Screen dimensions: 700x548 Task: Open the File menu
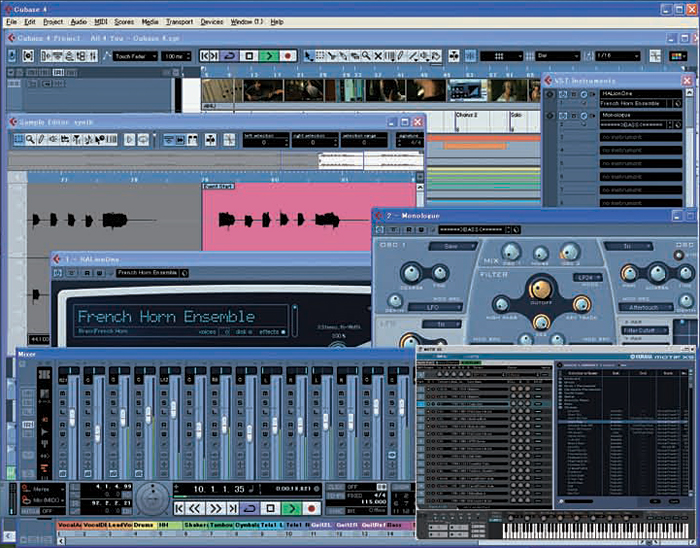pyautogui.click(x=11, y=21)
